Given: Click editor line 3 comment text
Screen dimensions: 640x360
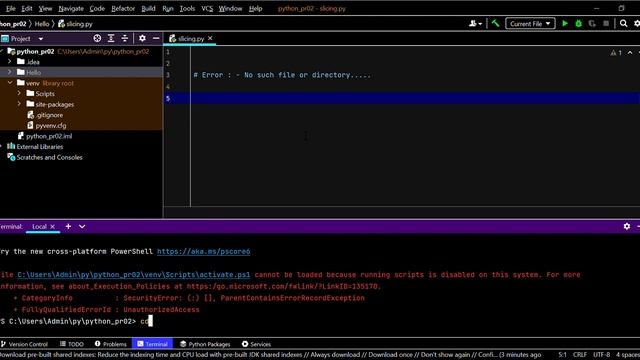Looking at the screenshot, I should click(x=282, y=75).
